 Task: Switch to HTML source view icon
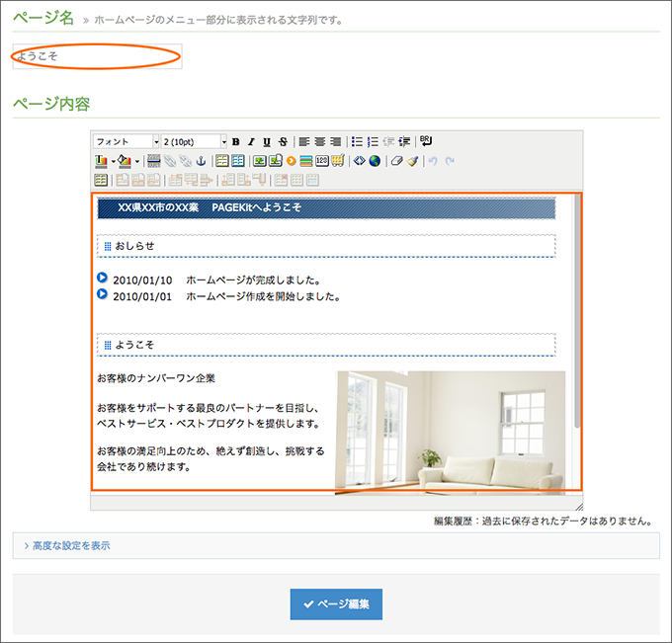click(x=359, y=161)
